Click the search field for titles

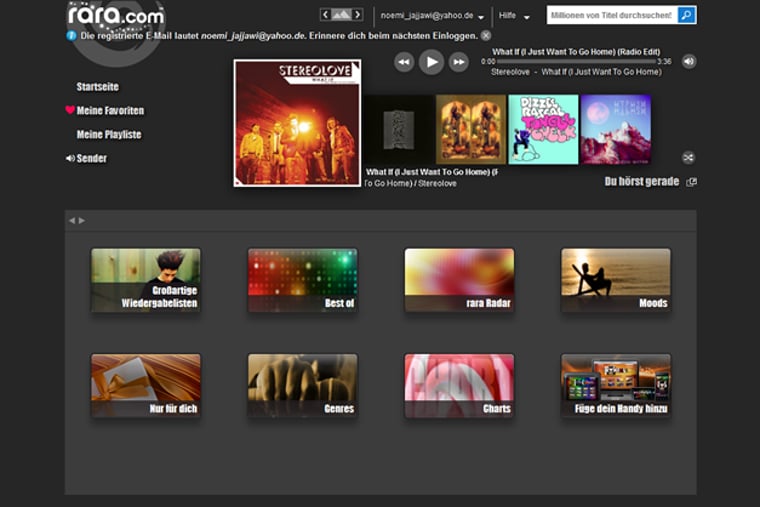tap(611, 15)
